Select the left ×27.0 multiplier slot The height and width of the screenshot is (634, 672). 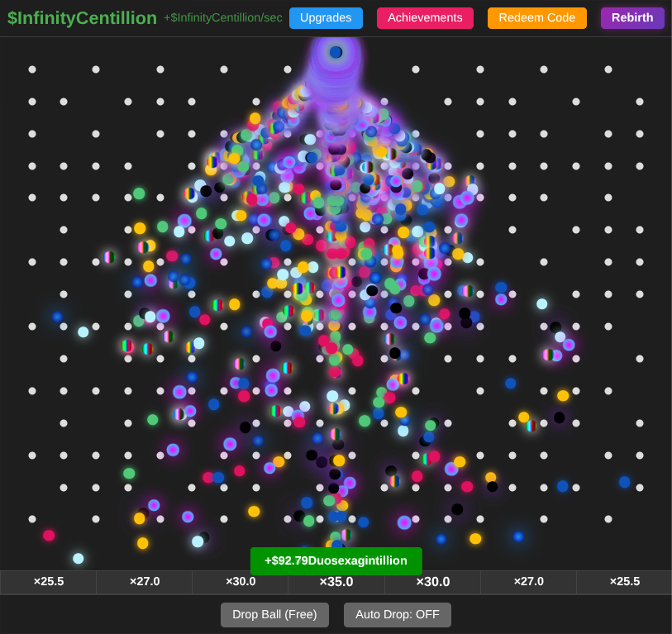144,582
